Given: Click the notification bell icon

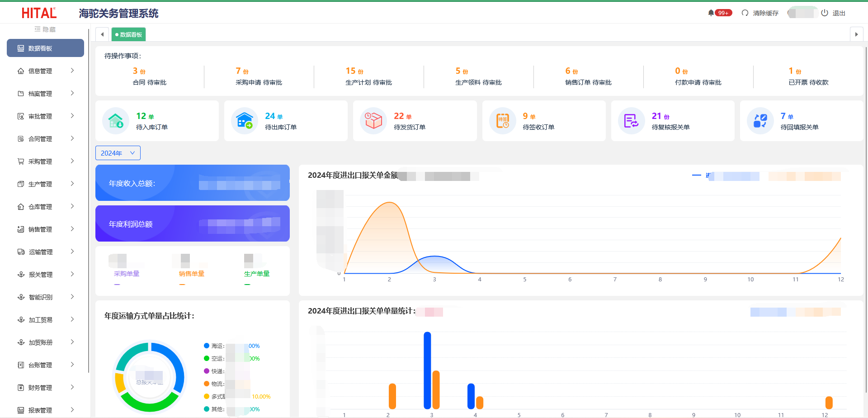Looking at the screenshot, I should 711,13.
